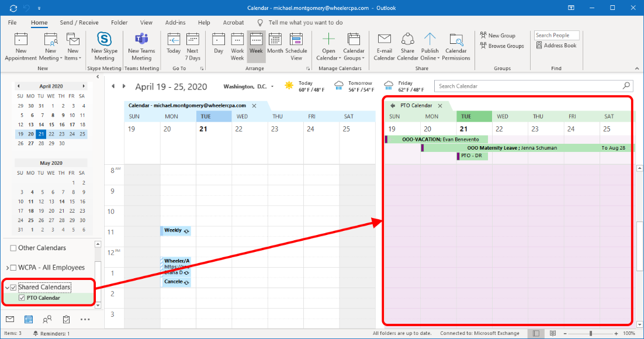Switch to Acrobat tab

(x=233, y=23)
